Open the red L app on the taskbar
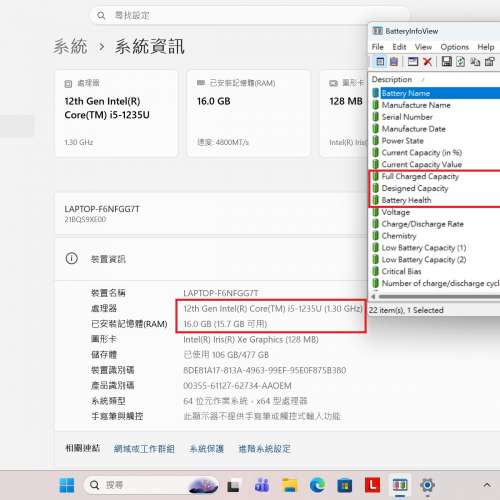Image resolution: width=500 pixels, height=500 pixels. [x=372, y=485]
